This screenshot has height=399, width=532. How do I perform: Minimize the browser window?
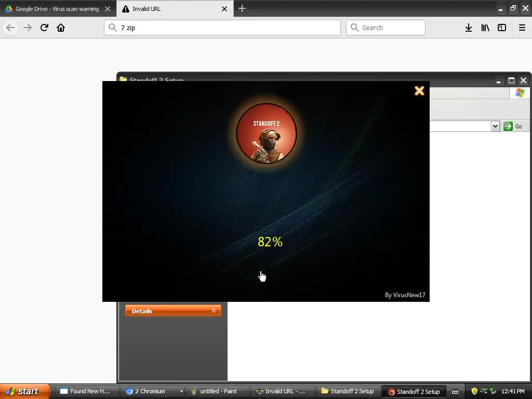(x=500, y=9)
